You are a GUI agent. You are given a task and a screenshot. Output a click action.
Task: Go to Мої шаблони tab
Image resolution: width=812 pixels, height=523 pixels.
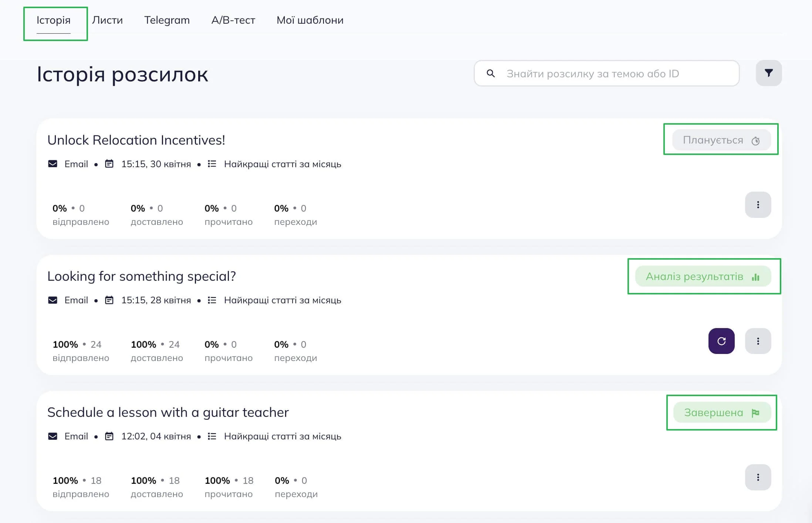pyautogui.click(x=310, y=20)
